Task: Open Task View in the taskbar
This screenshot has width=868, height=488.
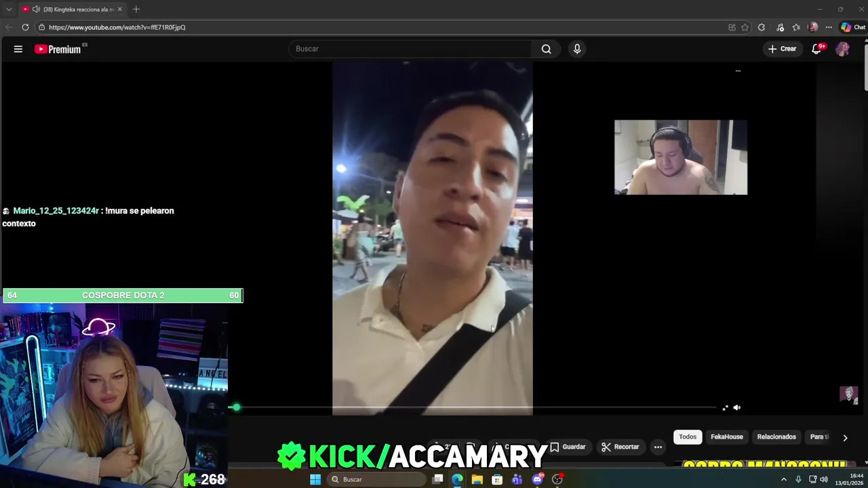Action: pos(438,479)
